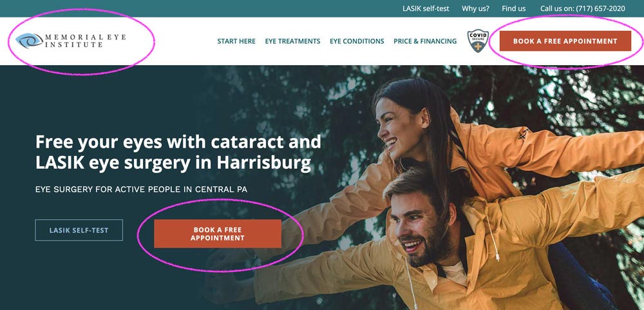This screenshot has height=310, width=644.
Task: Click the Eye surgery for active people subheading
Action: (x=141, y=189)
